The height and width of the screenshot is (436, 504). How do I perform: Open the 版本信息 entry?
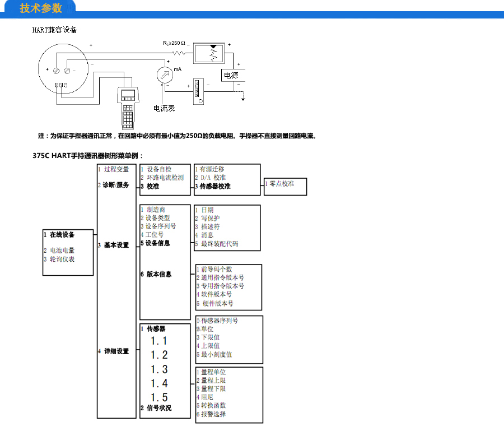click(158, 274)
